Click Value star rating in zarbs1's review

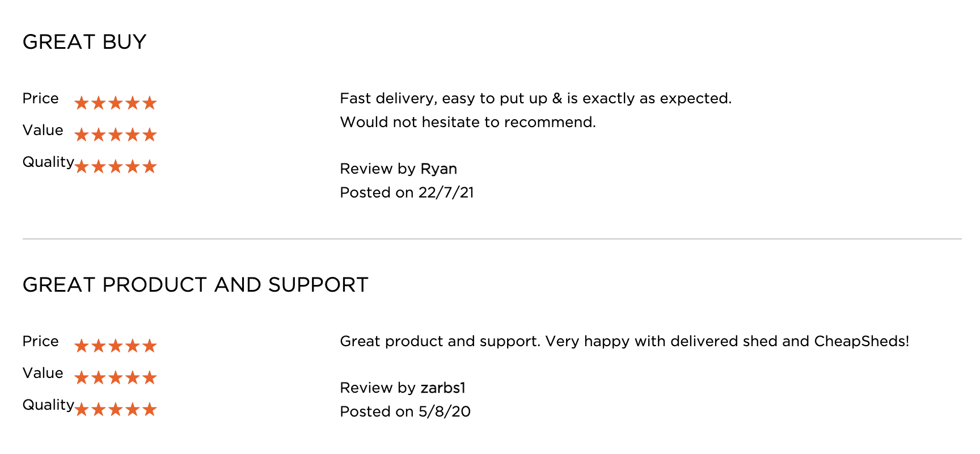(x=115, y=377)
